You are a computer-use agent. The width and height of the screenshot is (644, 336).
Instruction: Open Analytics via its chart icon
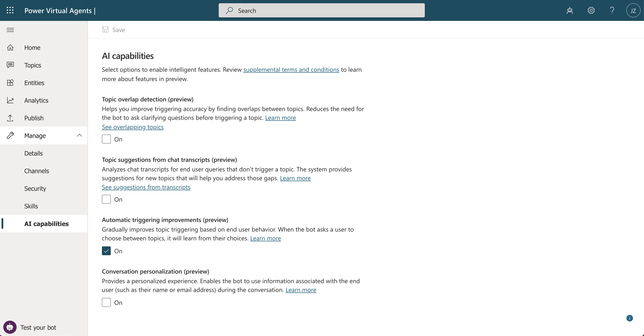10,100
